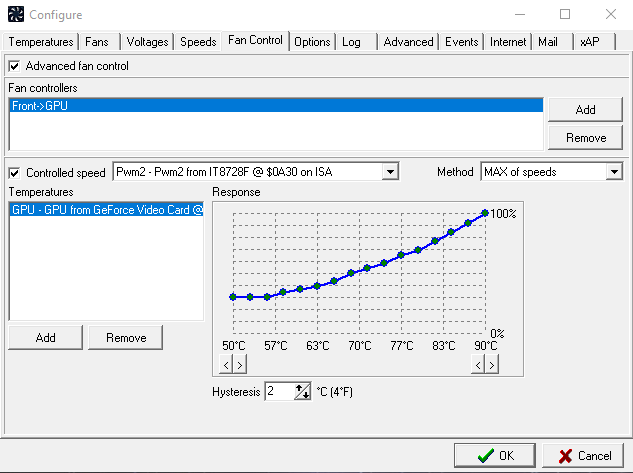Toggle the Controlled speed checkbox
Image resolution: width=633 pixels, height=473 pixels.
[x=14, y=173]
